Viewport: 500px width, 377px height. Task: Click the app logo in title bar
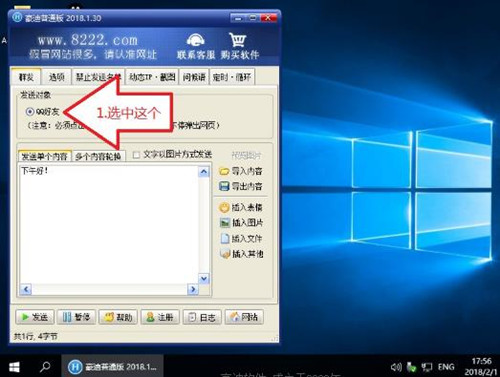tap(17, 17)
